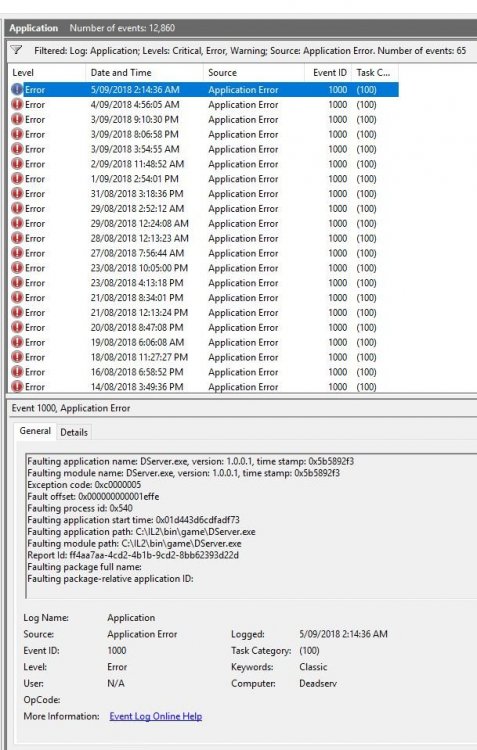The image size is (477, 750).
Task: Select the date cell 4/09/2018 4:56:05 AM
Action: pyautogui.click(x=135, y=104)
